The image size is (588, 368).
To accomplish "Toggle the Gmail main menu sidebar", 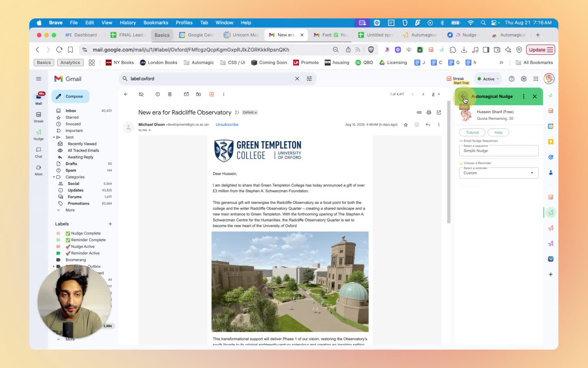I will pos(39,79).
